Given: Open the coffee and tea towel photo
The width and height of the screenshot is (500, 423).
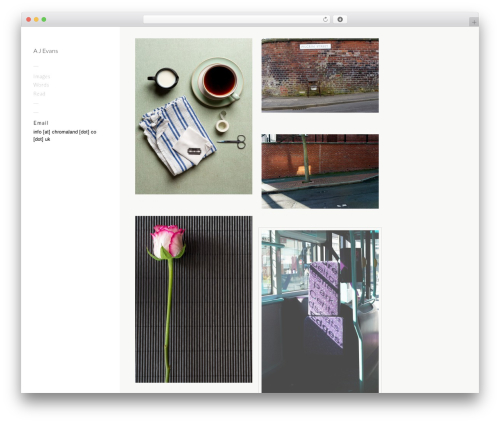Looking at the screenshot, I should [194, 116].
